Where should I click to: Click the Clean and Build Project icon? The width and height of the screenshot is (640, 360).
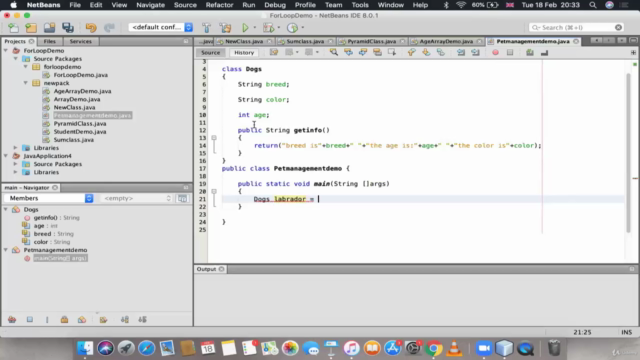(225, 28)
